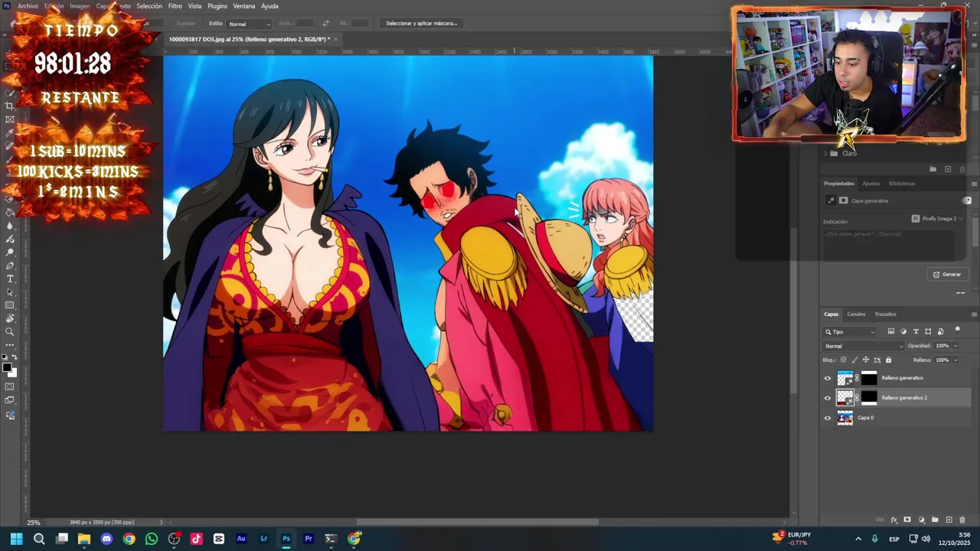980x551 pixels.
Task: Select the Relleno generativo 2 layer mask thumbnail
Action: tap(869, 398)
